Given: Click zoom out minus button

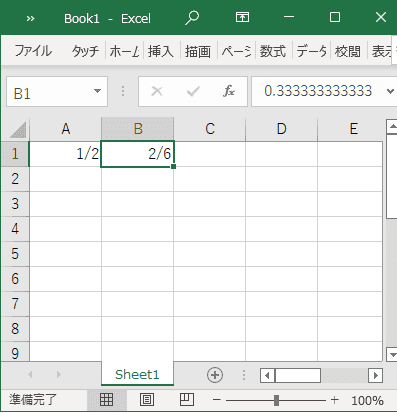Looking at the screenshot, I should [x=217, y=400].
